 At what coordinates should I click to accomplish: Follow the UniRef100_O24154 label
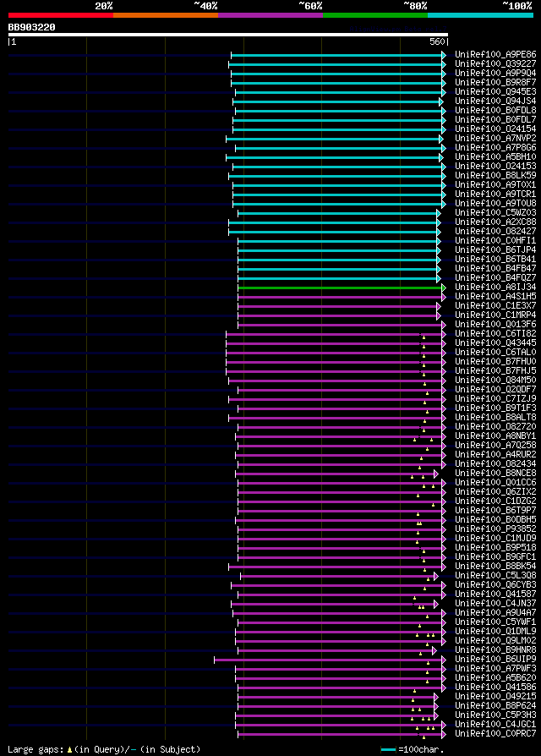click(495, 129)
